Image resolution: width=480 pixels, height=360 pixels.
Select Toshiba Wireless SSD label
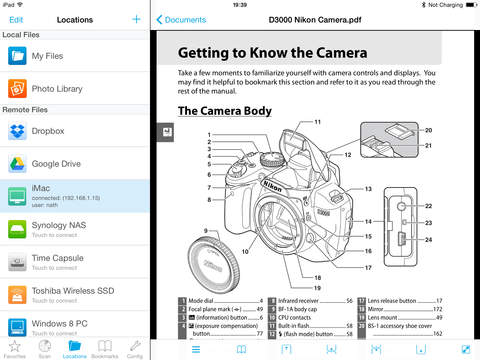[73, 291]
